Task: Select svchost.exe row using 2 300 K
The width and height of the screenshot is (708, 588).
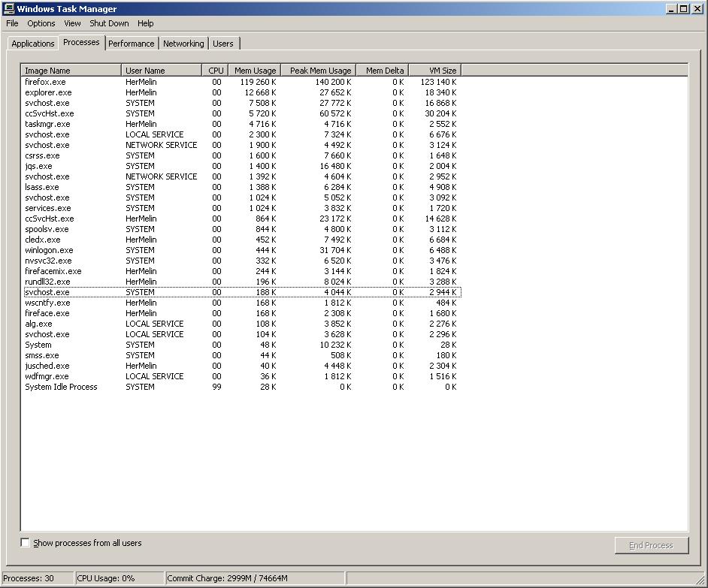Action: [x=242, y=134]
